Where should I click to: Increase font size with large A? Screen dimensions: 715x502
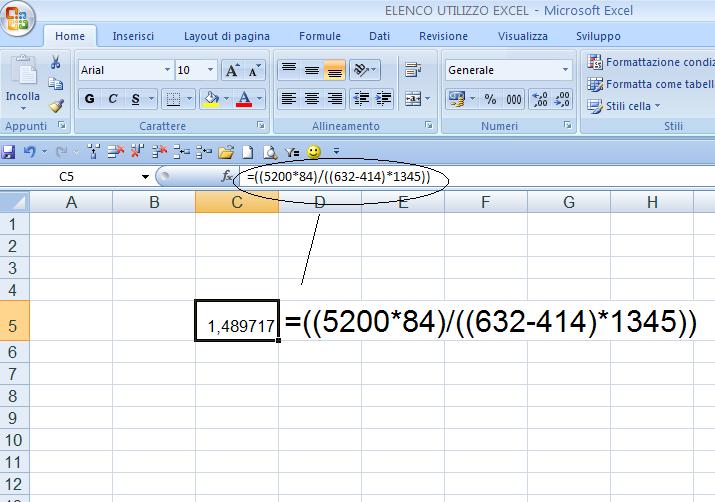point(232,70)
